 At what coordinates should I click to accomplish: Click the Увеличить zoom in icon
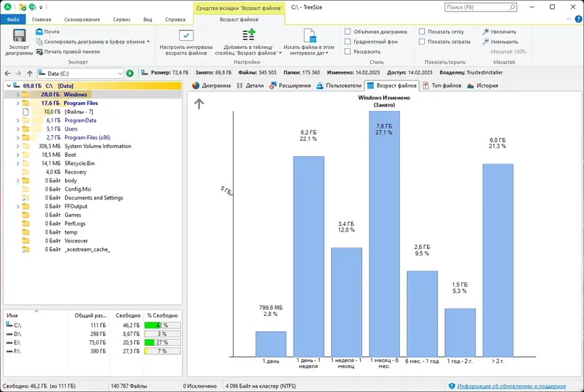point(485,31)
